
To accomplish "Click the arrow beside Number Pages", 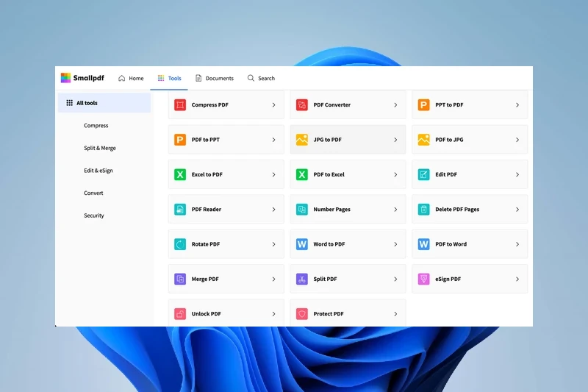I will pyautogui.click(x=395, y=210).
